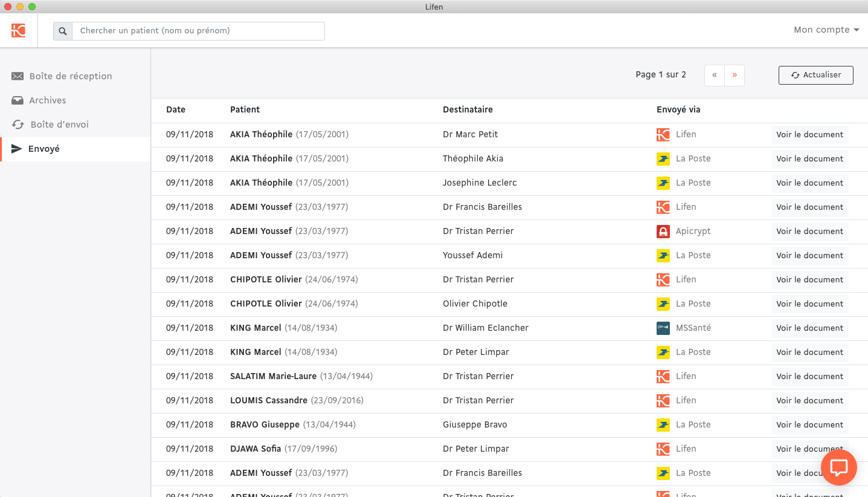Click patient name BRAVO Giuseppe
Viewport: 868px width, 497px height.
pyautogui.click(x=265, y=425)
